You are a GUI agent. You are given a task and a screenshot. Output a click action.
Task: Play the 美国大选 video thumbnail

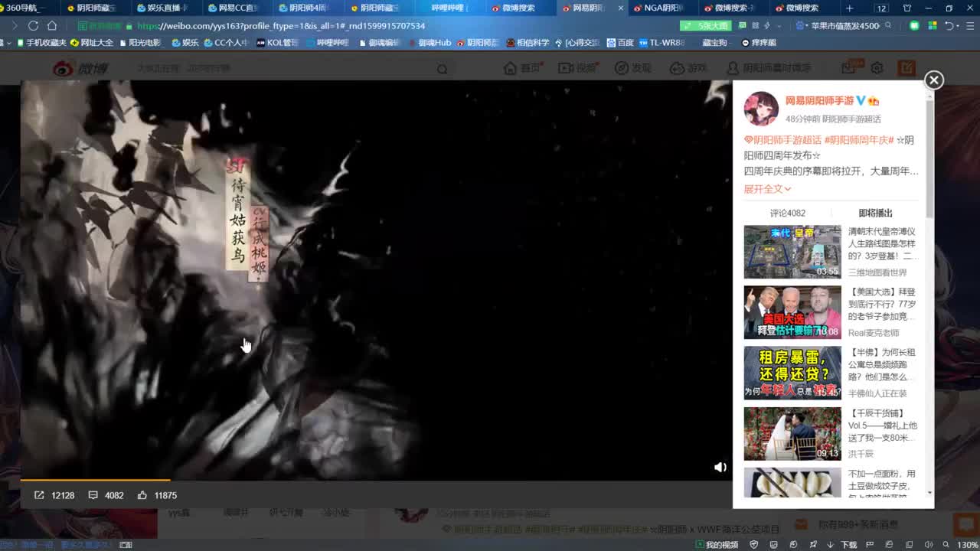[792, 312]
